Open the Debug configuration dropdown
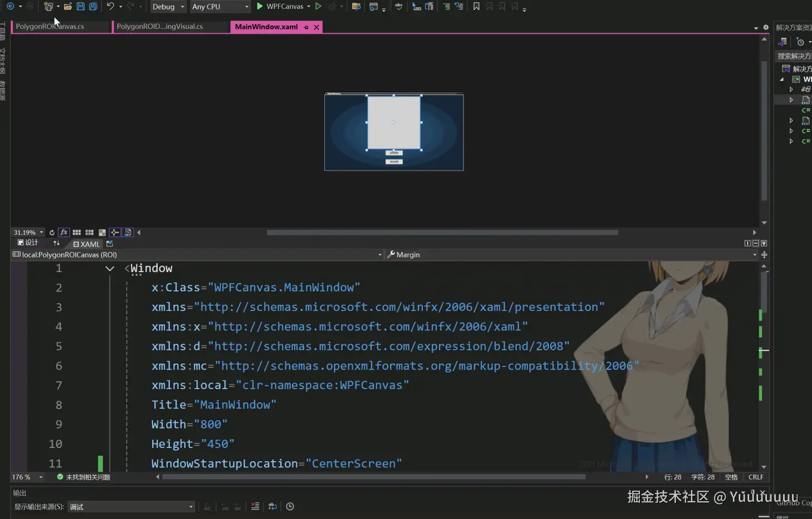 pyautogui.click(x=168, y=7)
